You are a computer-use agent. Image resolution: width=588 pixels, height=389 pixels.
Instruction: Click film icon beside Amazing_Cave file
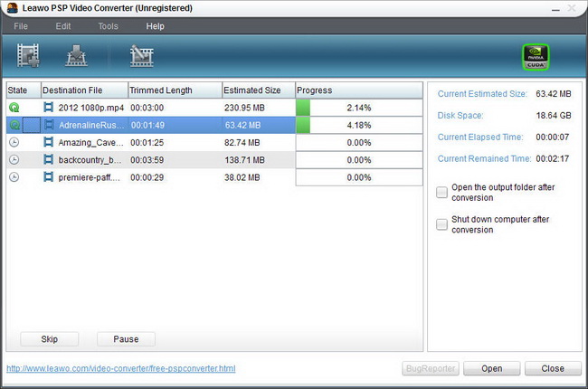point(48,142)
